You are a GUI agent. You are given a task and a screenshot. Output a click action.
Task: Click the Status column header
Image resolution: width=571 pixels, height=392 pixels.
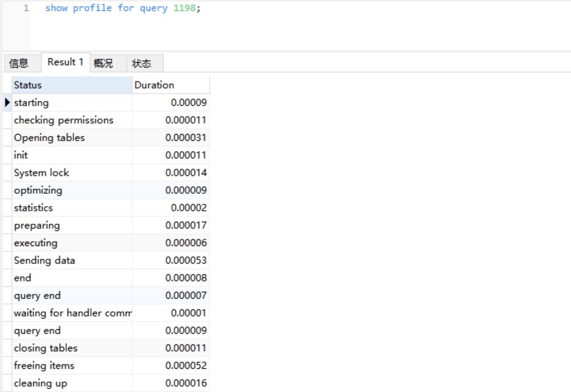pyautogui.click(x=72, y=85)
